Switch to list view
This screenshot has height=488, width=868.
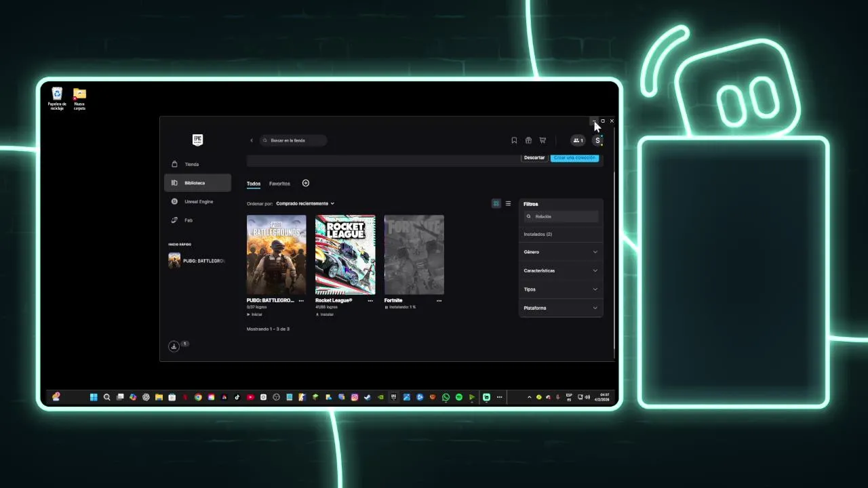(x=508, y=203)
